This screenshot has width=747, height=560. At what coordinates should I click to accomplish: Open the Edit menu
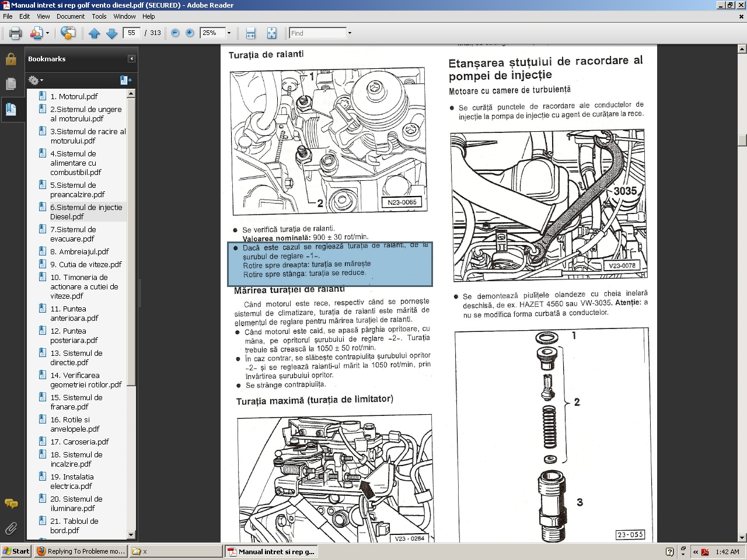(25, 16)
